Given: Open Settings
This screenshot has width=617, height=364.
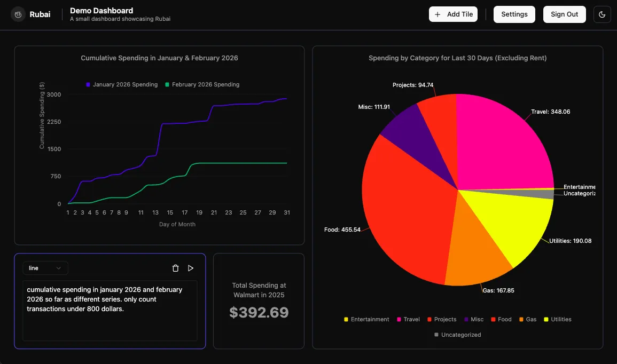Looking at the screenshot, I should (514, 14).
